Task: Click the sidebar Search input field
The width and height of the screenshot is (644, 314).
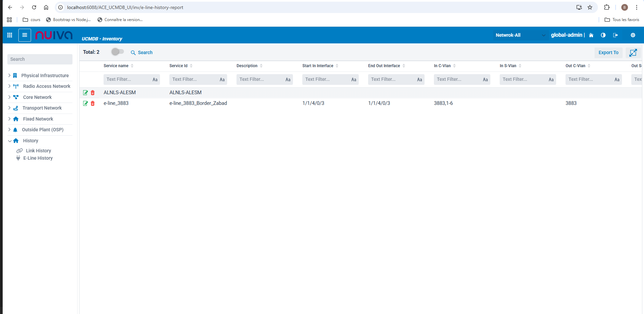Action: [x=40, y=59]
